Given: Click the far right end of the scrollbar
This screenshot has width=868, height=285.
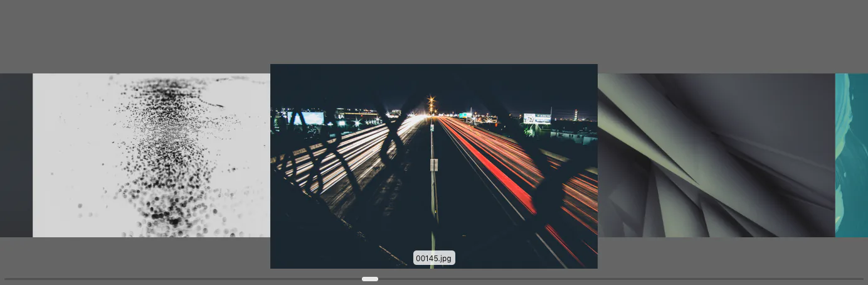Looking at the screenshot, I should [x=860, y=279].
